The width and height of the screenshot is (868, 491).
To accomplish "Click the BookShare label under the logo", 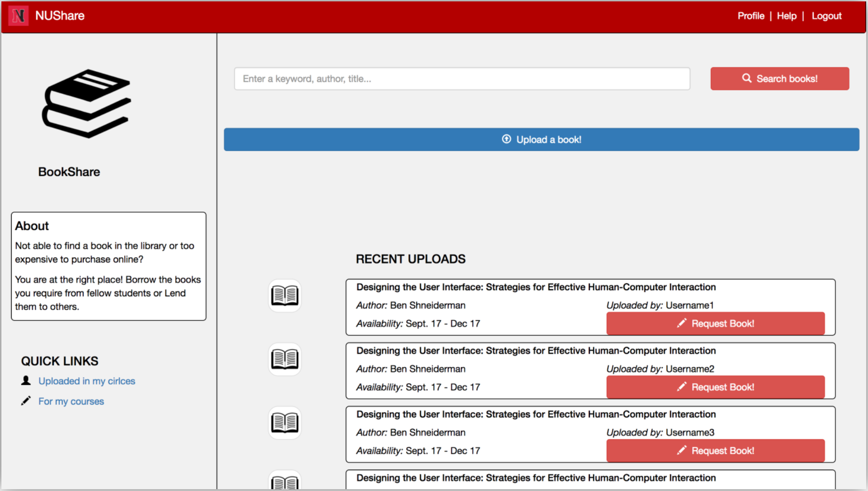I will [69, 172].
